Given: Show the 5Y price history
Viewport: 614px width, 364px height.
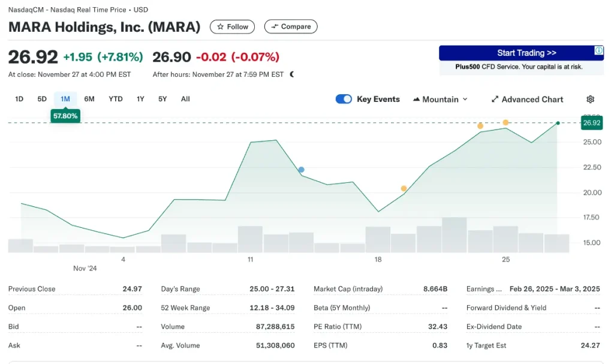Looking at the screenshot, I should tap(162, 99).
